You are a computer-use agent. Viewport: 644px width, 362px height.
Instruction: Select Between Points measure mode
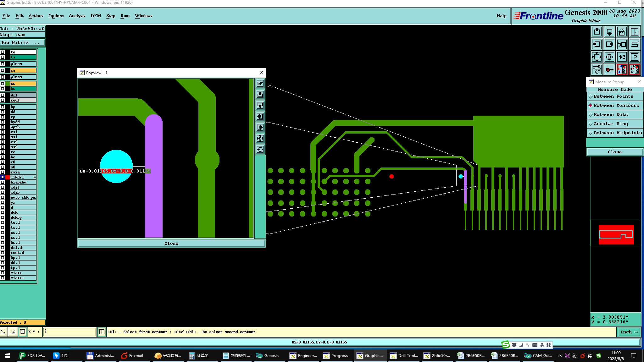[x=613, y=96]
